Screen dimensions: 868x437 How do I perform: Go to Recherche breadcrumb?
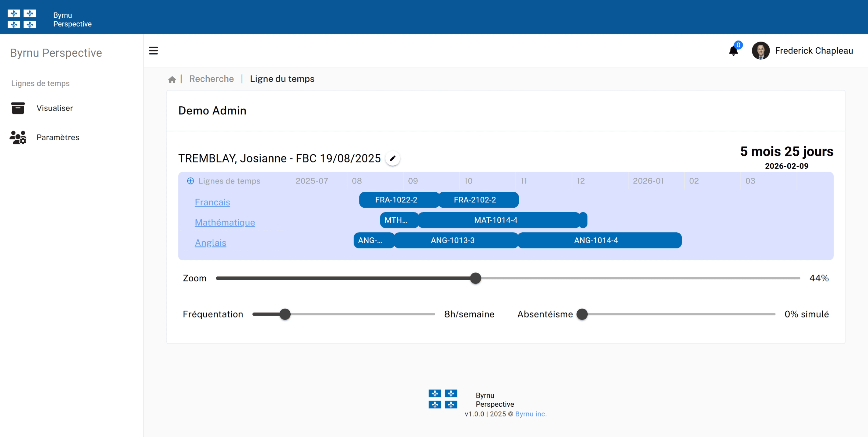pos(211,79)
